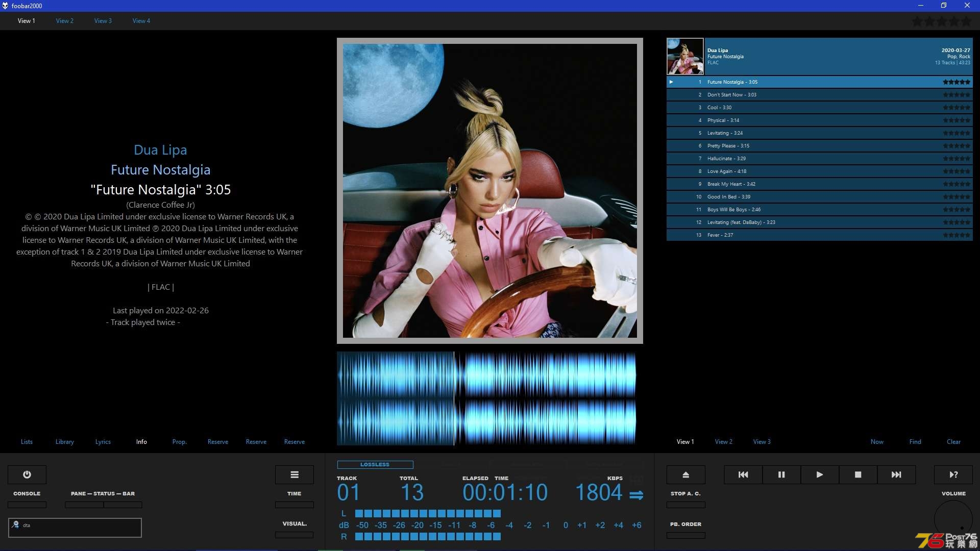Select the Info panel tab
The width and height of the screenshot is (980, 551).
click(x=141, y=442)
